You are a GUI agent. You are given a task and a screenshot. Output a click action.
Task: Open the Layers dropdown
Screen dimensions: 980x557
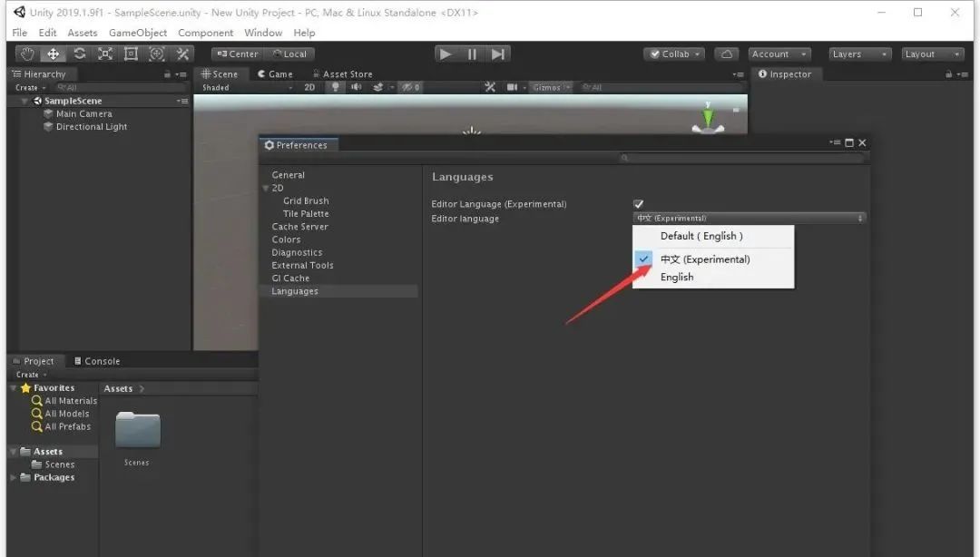pos(858,54)
